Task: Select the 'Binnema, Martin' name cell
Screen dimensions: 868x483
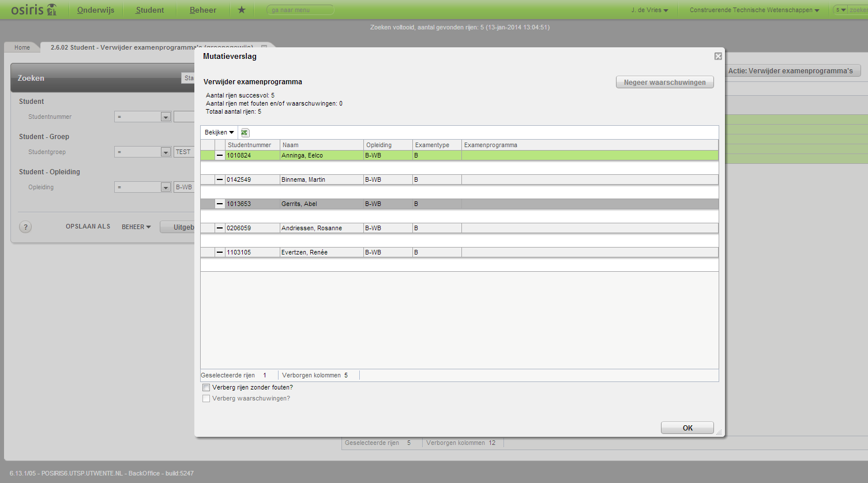Action: pyautogui.click(x=322, y=179)
